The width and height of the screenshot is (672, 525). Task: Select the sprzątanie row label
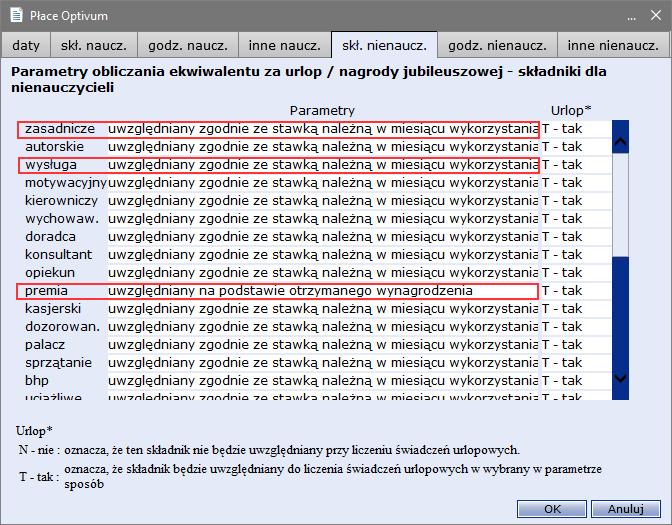click(58, 363)
